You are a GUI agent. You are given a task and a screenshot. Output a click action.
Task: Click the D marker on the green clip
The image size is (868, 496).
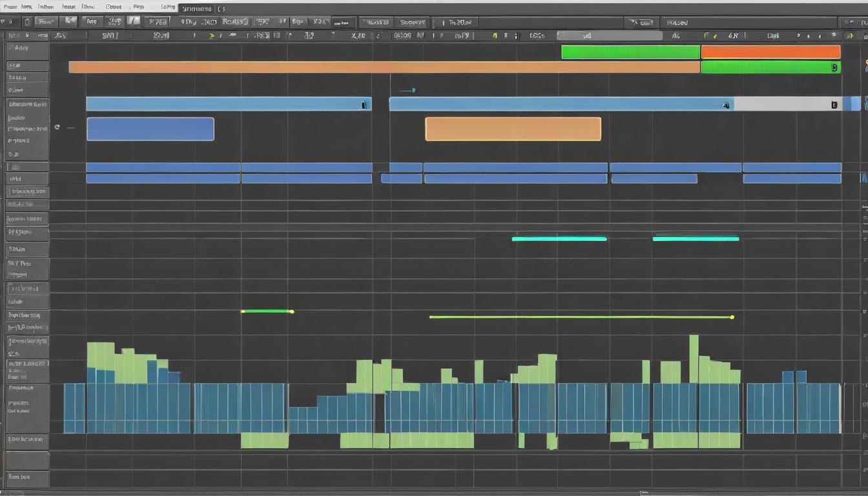pos(834,67)
